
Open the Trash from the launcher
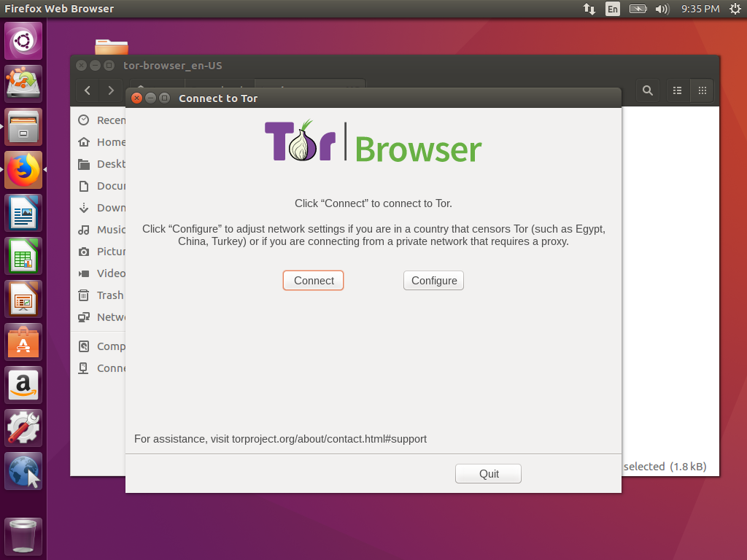23,534
